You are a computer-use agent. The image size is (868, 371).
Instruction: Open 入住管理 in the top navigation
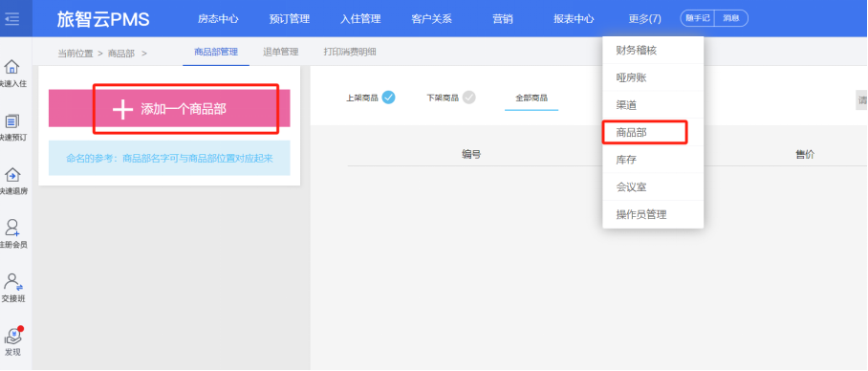coord(360,19)
